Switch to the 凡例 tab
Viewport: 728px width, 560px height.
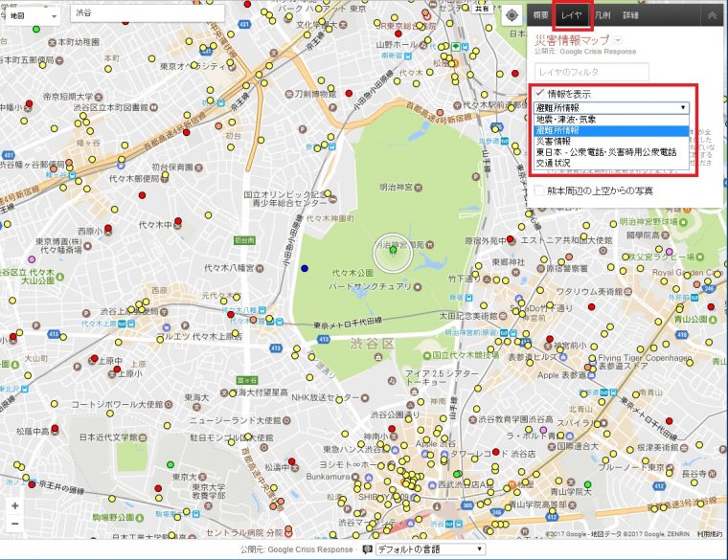[x=603, y=15]
